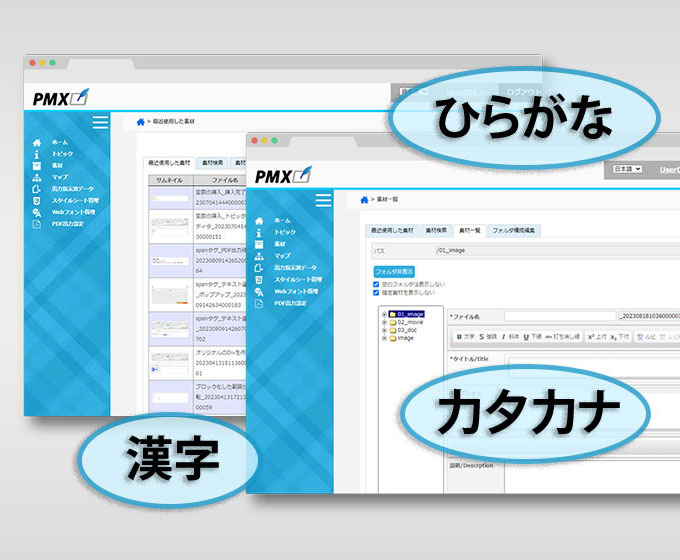The image size is (680, 560).
Task: Toggle 空のフォルダは表示しない checkbox
Action: tap(376, 282)
